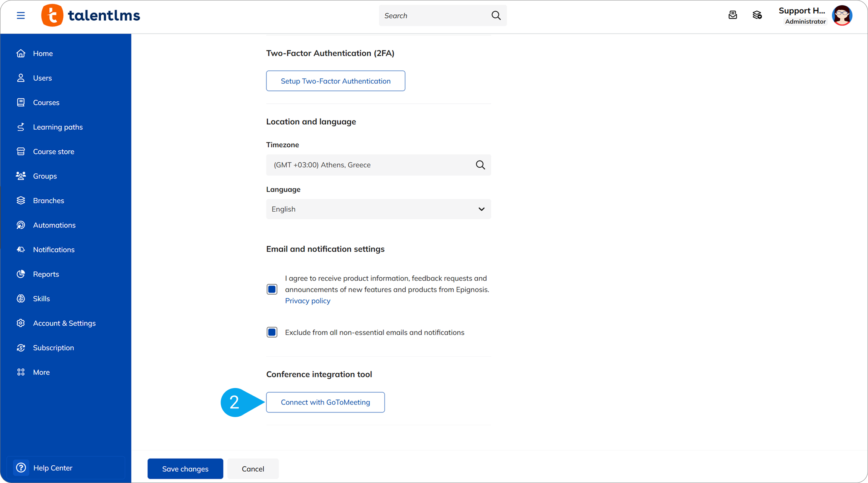The image size is (868, 483).
Task: Open the Course store menu item
Action: 54,151
